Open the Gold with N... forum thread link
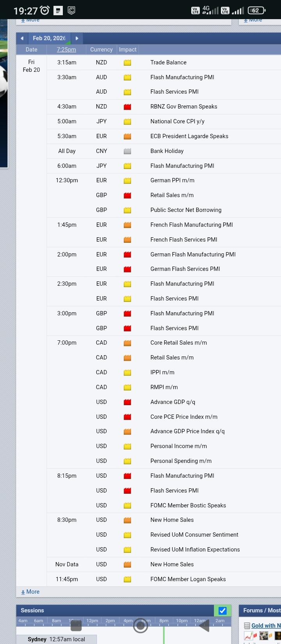281x644 pixels. [265, 626]
